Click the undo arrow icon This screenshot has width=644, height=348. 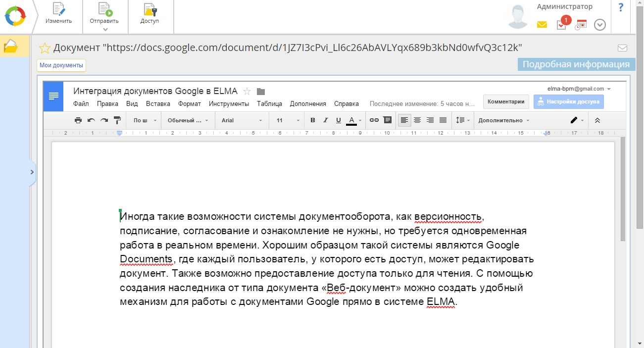[91, 120]
